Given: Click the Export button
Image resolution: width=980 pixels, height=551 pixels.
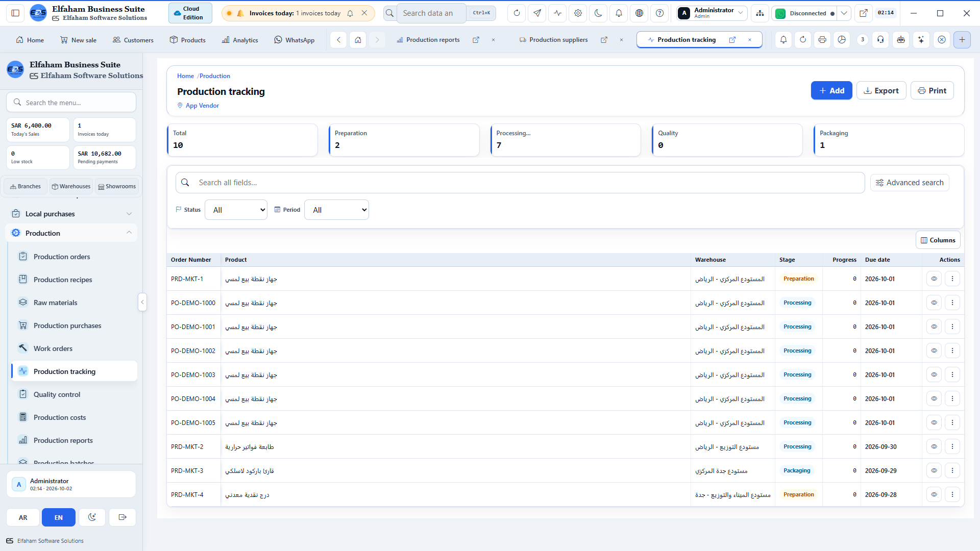Looking at the screenshot, I should click(x=881, y=91).
